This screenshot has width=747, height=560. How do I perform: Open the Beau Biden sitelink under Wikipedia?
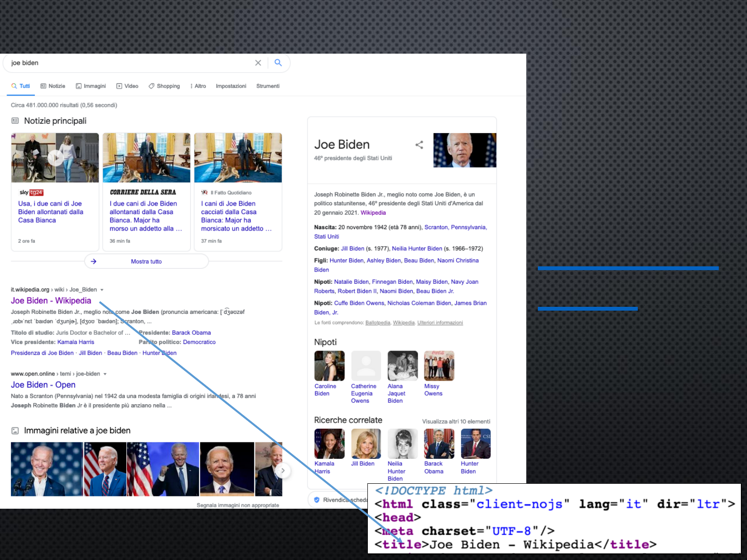[122, 353]
